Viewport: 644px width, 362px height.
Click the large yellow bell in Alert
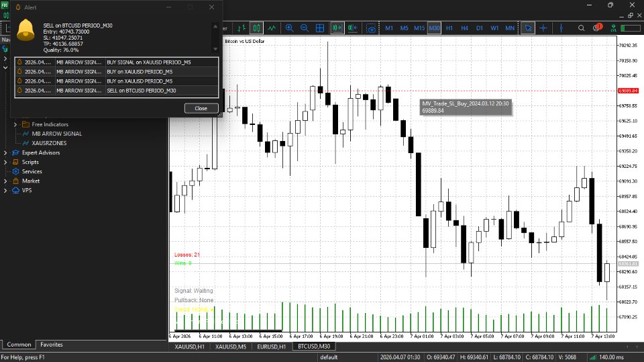tap(25, 30)
